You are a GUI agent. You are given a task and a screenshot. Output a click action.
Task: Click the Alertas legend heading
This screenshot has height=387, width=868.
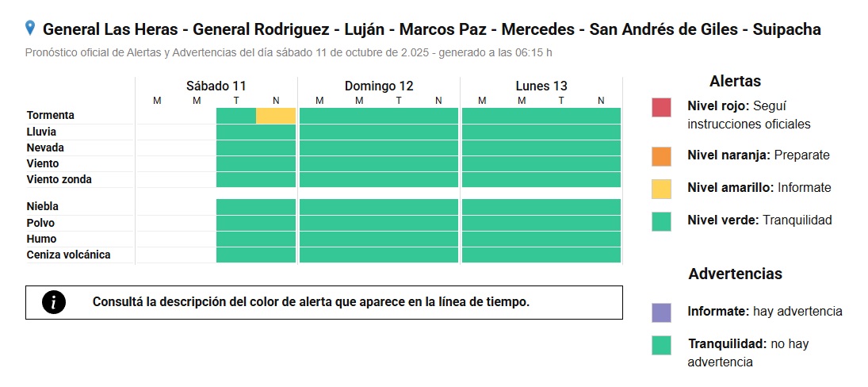pos(735,81)
